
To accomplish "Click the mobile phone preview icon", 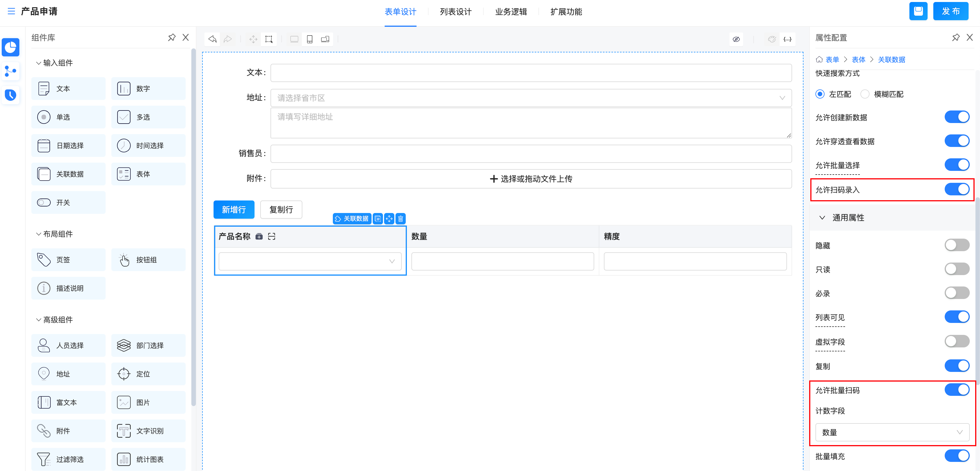I will click(x=309, y=39).
